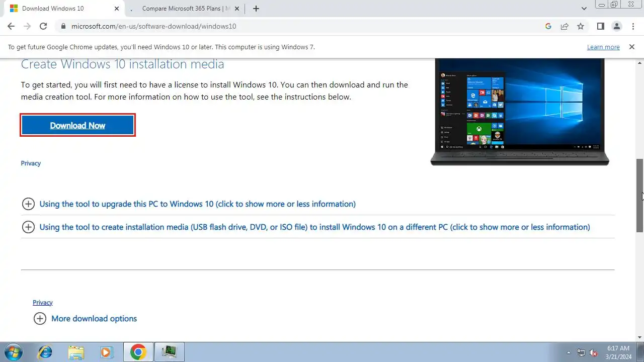Expand More download options

coord(86,318)
